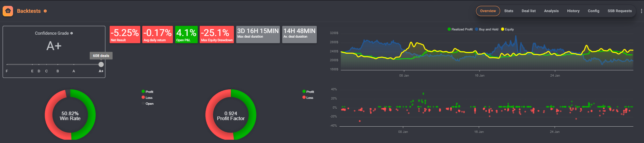Go to the Analysis tab

tap(551, 11)
